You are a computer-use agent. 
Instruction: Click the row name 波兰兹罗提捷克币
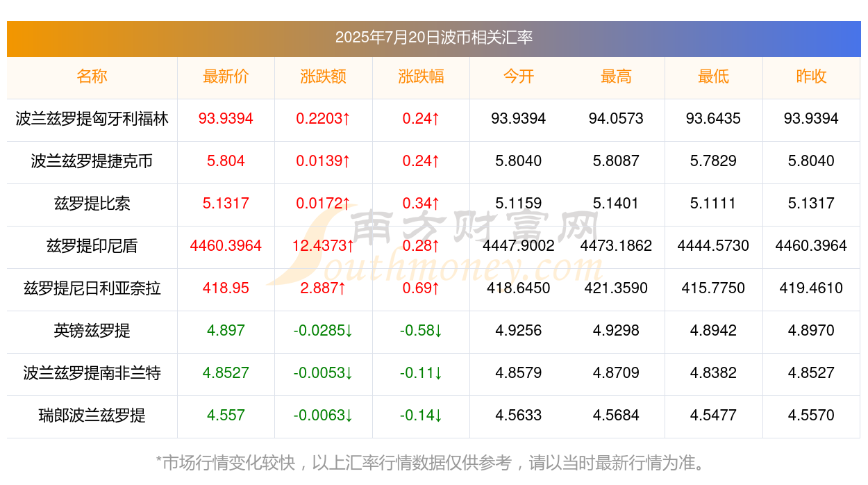92,161
